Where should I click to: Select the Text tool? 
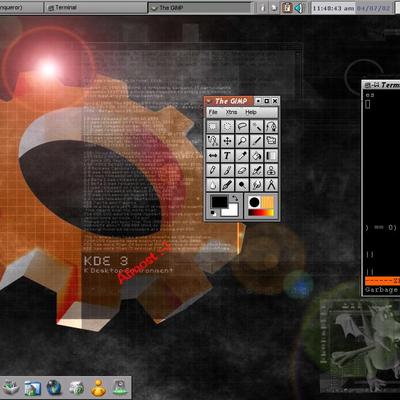(227, 156)
